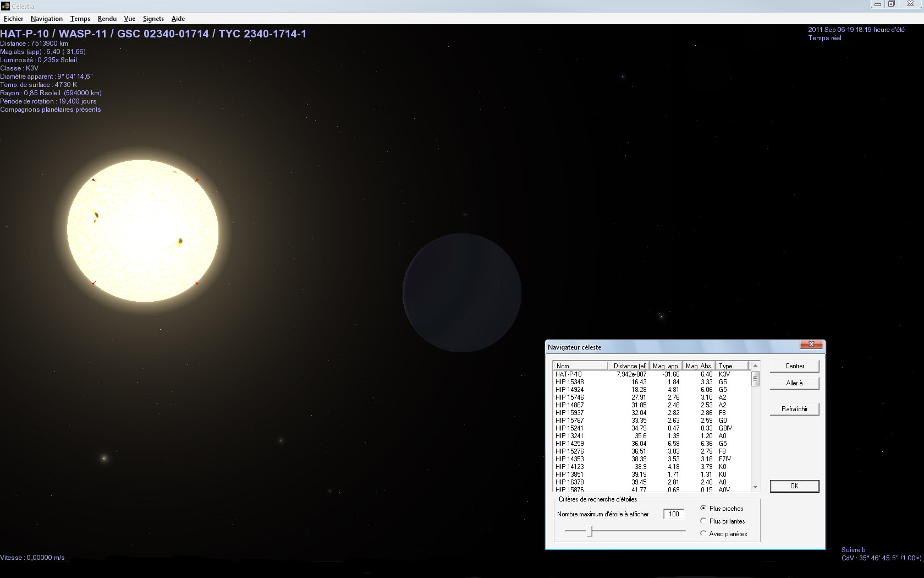The height and width of the screenshot is (578, 924).
Task: Close the Navigateur céleste dialog
Action: tap(811, 345)
